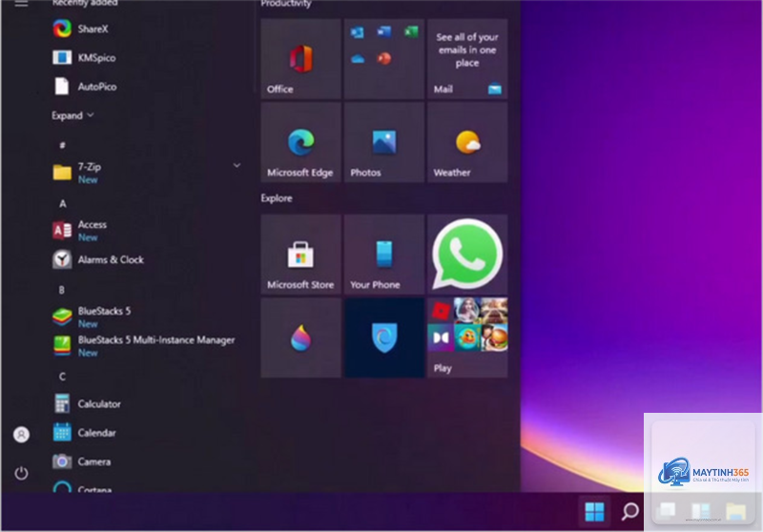Screen dimensions: 763x532
Task: Open the Your Phone tile
Action: click(384, 255)
